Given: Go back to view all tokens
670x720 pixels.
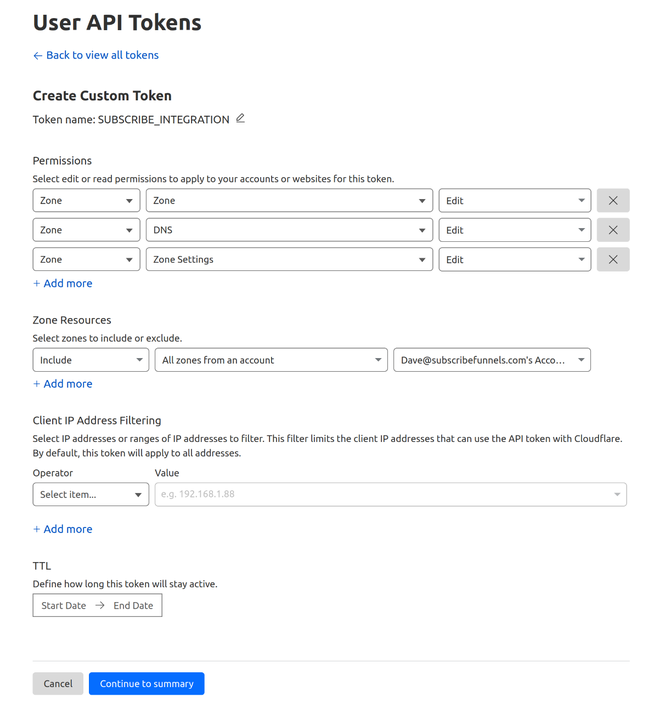Looking at the screenshot, I should 96,55.
